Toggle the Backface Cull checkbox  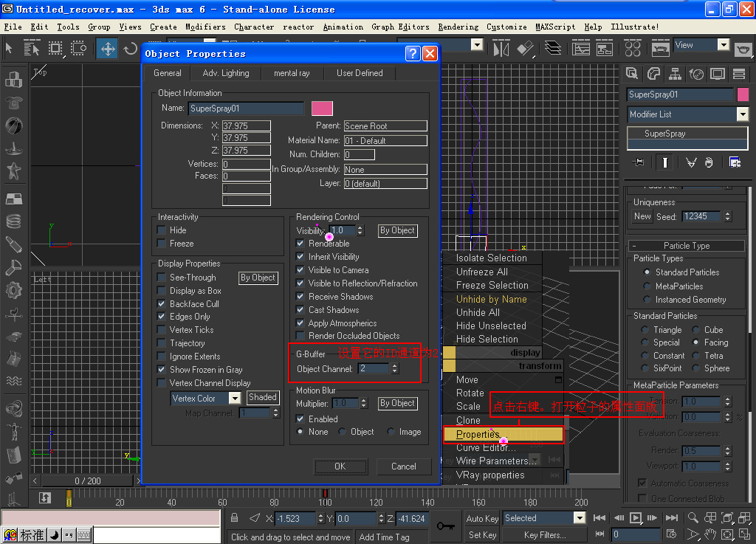(x=162, y=303)
